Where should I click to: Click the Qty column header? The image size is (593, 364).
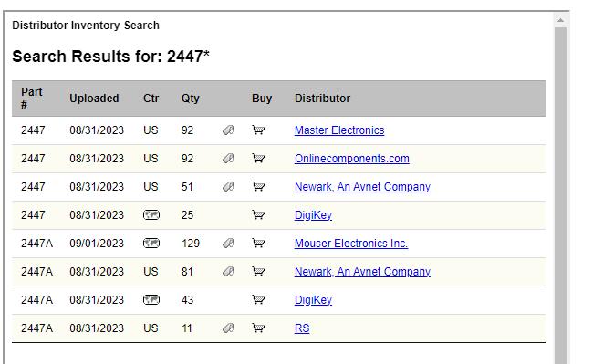pyautogui.click(x=191, y=99)
